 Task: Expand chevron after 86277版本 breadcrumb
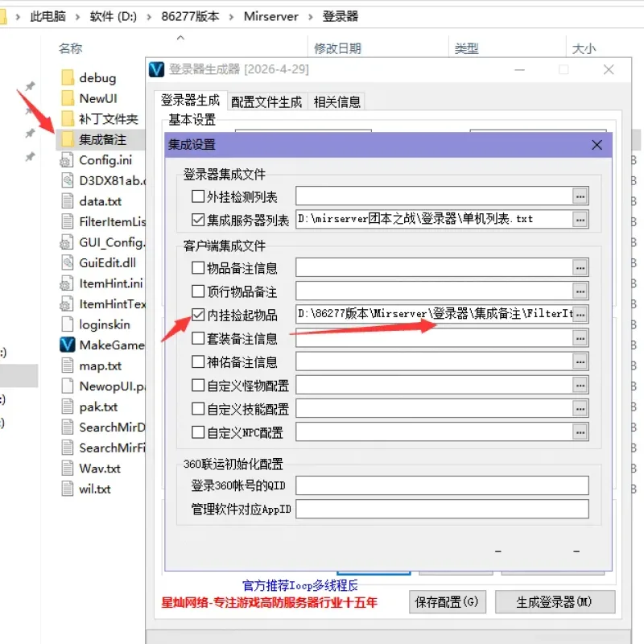click(x=232, y=17)
